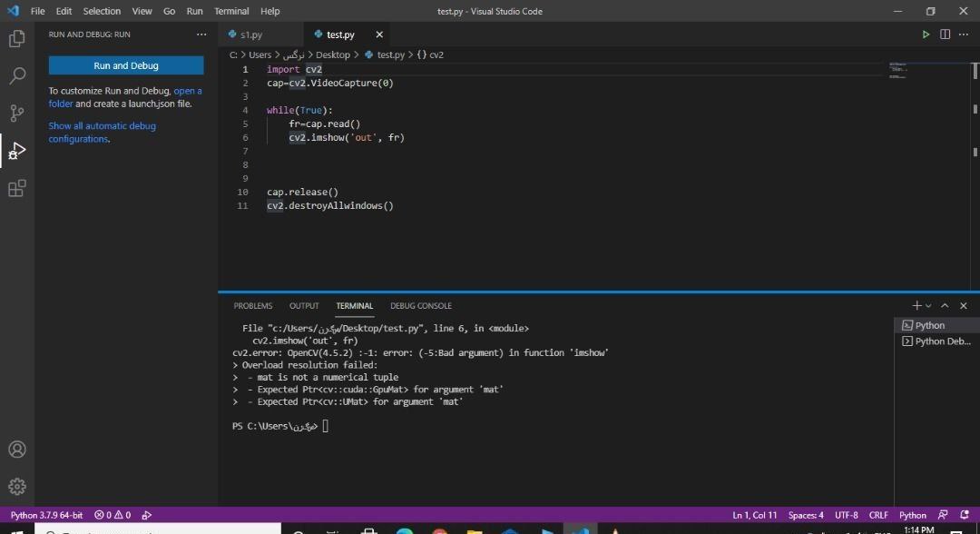
Task: Switch to the OUTPUT panel tab
Action: [x=304, y=306]
